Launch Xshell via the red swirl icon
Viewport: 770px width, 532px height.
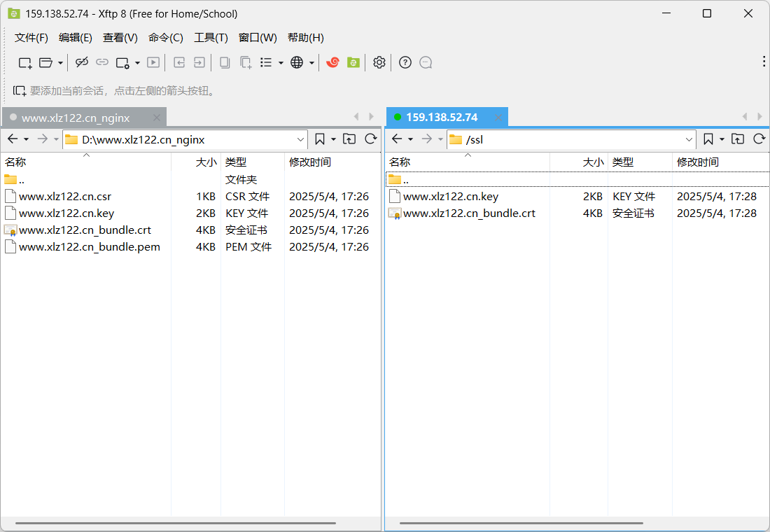333,62
